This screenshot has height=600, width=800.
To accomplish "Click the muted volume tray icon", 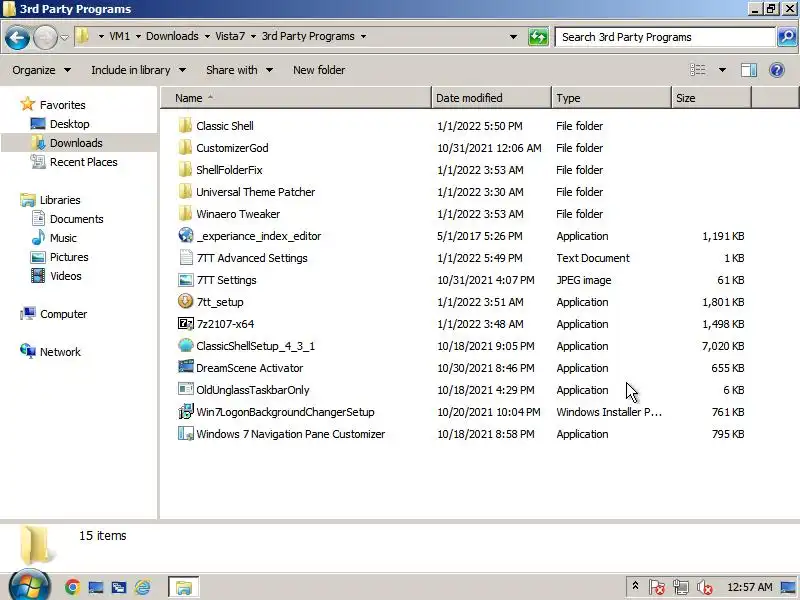I will click(x=705, y=587).
